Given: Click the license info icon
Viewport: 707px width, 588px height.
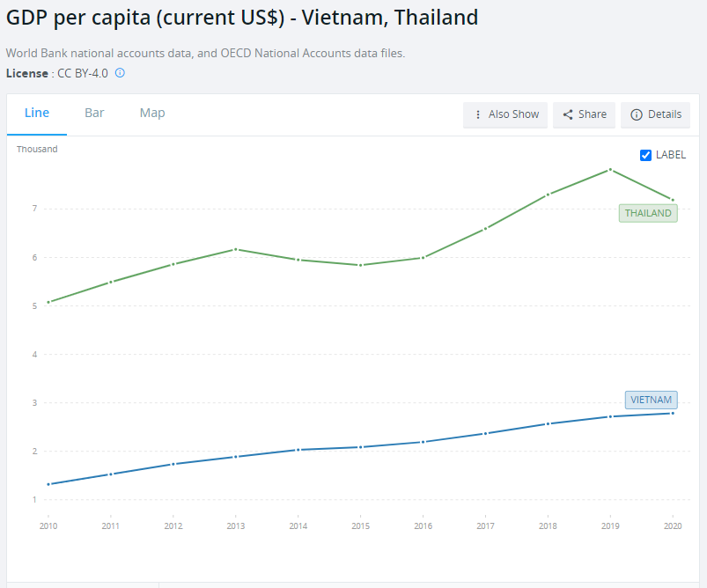Looking at the screenshot, I should [x=120, y=73].
